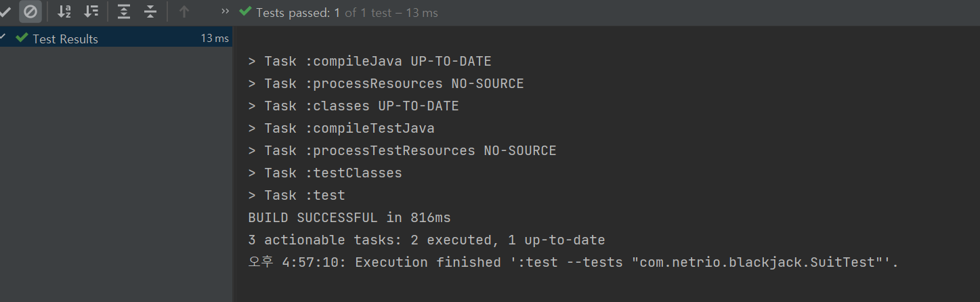
Task: Collapse all test result nodes
Action: coord(150,12)
